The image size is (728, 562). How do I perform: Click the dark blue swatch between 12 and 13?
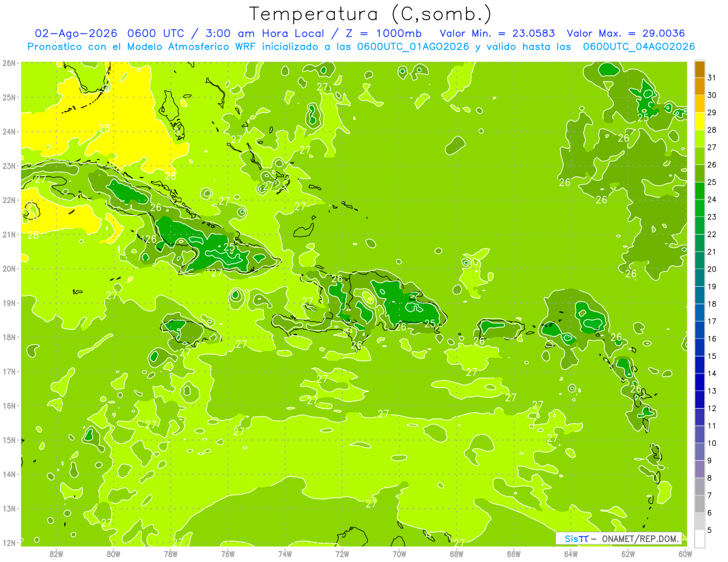(699, 400)
